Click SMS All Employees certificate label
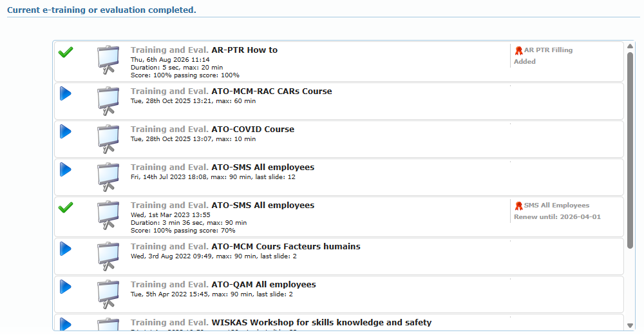644x335 pixels. pyautogui.click(x=556, y=205)
